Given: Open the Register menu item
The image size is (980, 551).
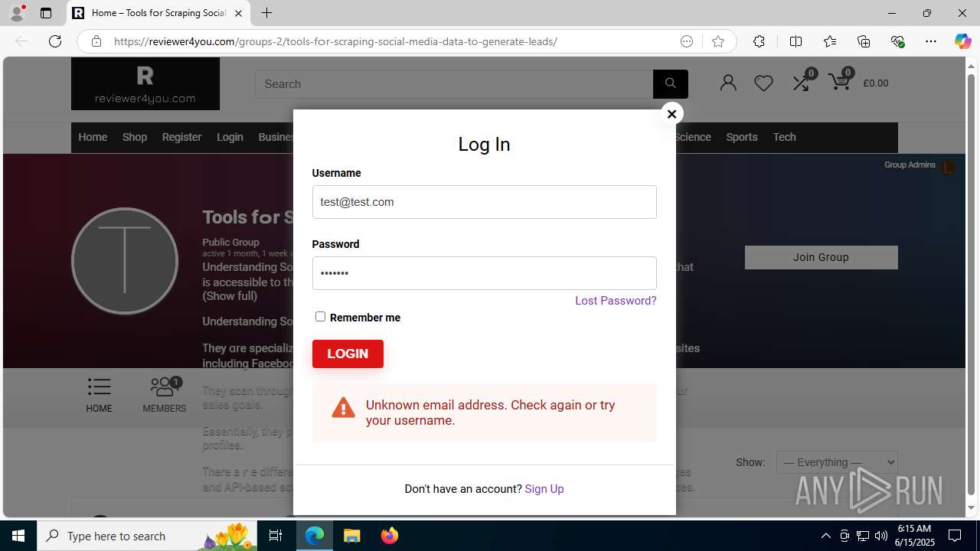Looking at the screenshot, I should (181, 137).
